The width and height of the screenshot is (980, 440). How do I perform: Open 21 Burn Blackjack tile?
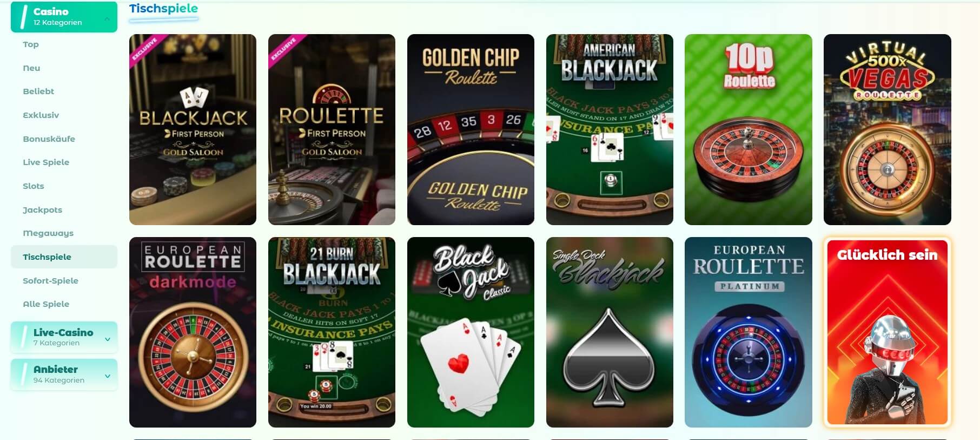click(332, 332)
